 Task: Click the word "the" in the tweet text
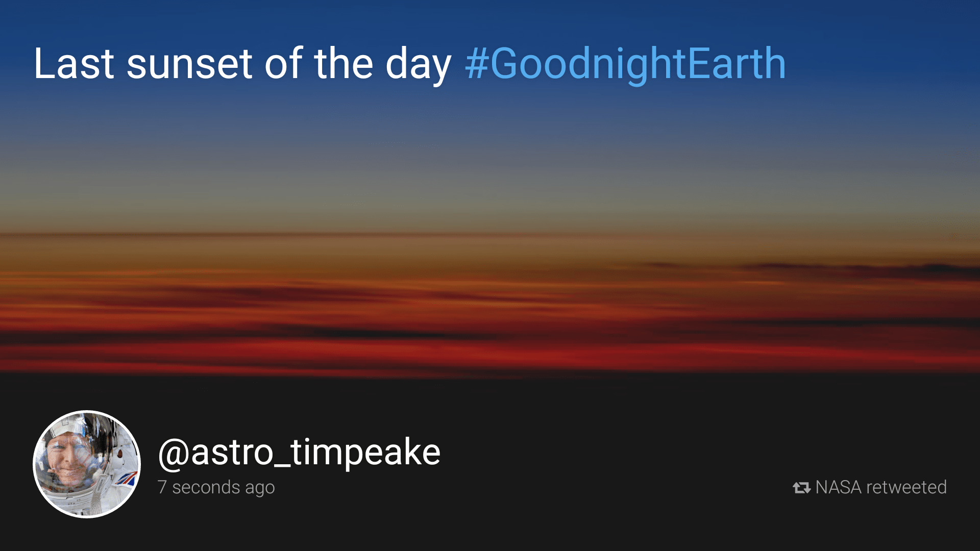coord(343,64)
